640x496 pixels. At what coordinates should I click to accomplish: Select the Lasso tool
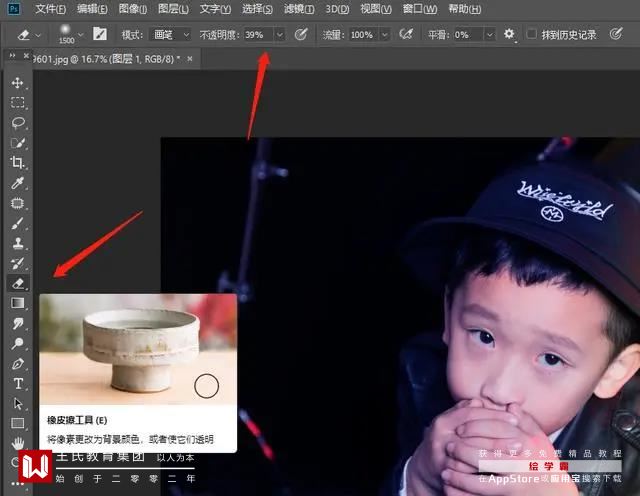(x=17, y=122)
